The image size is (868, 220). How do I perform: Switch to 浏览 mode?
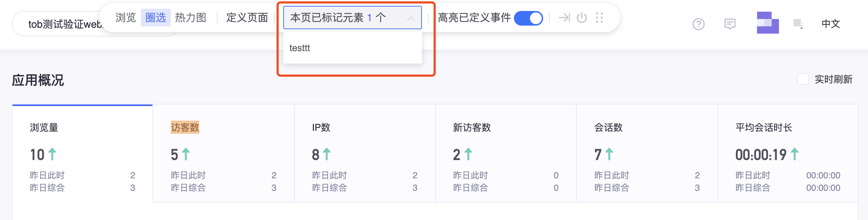coord(126,18)
